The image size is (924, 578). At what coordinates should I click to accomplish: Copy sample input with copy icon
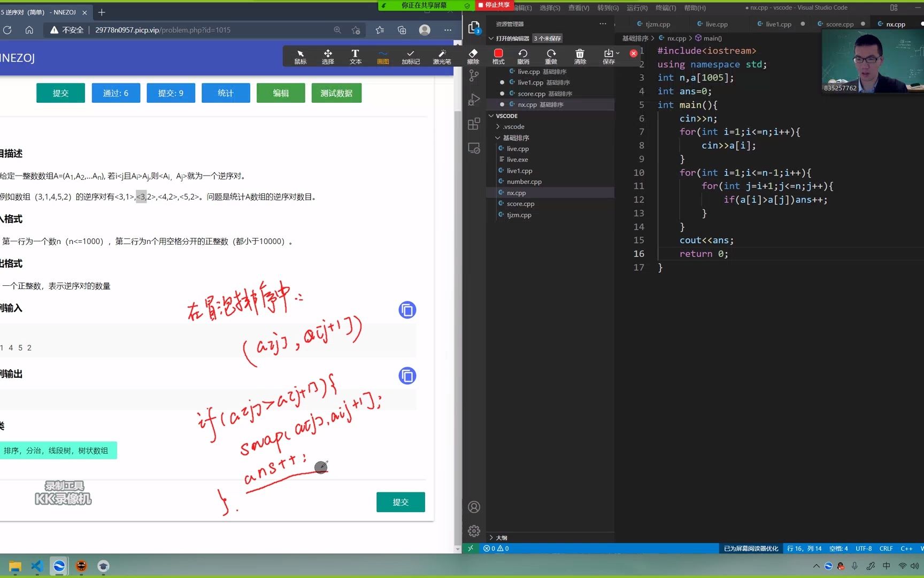click(x=407, y=310)
